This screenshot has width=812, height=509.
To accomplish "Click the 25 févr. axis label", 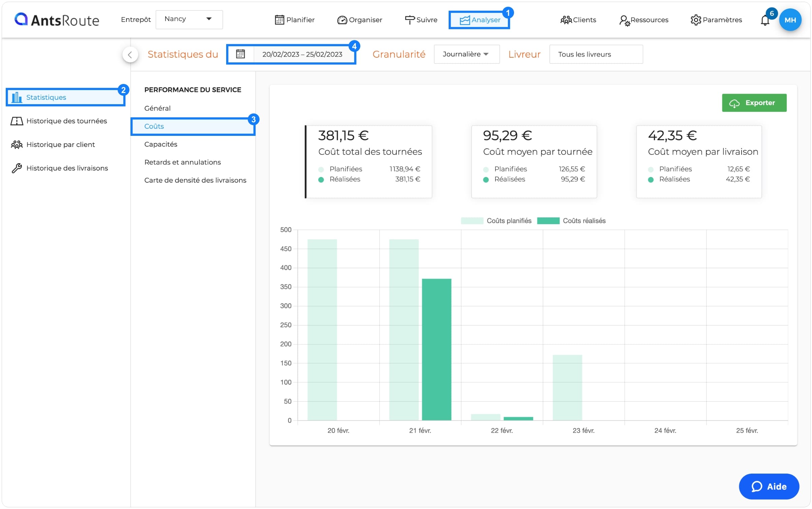I will click(746, 430).
